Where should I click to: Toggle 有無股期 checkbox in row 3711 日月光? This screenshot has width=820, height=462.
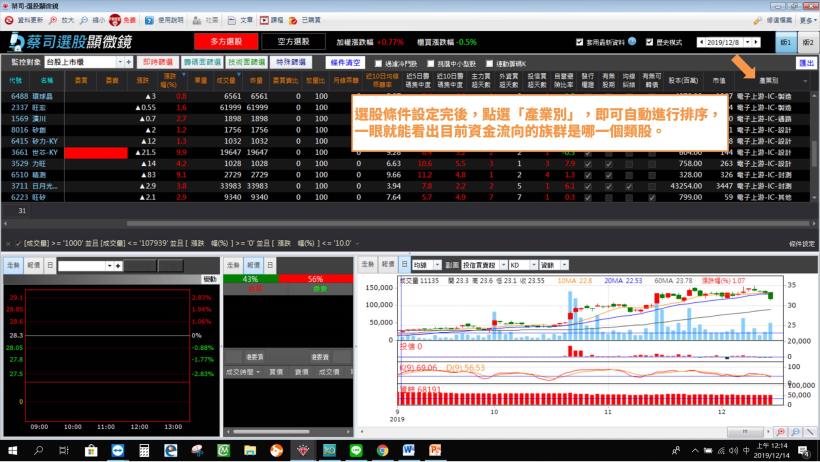[609, 186]
